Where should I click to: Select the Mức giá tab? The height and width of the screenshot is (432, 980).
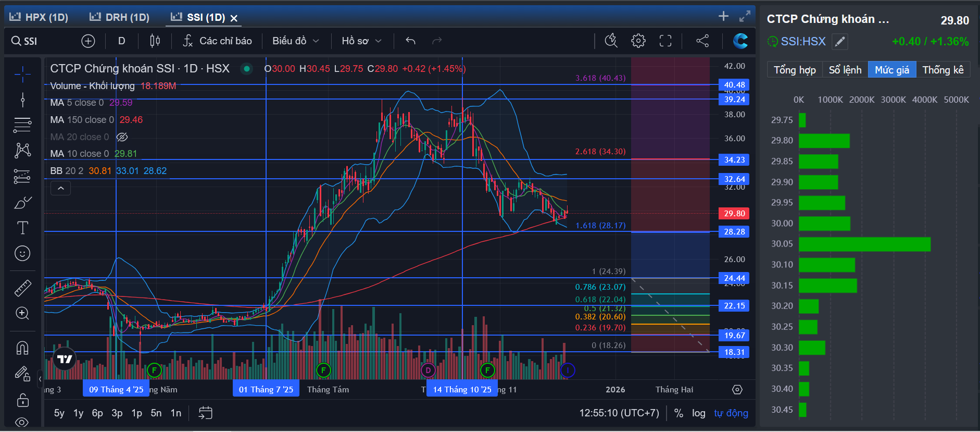tap(892, 70)
